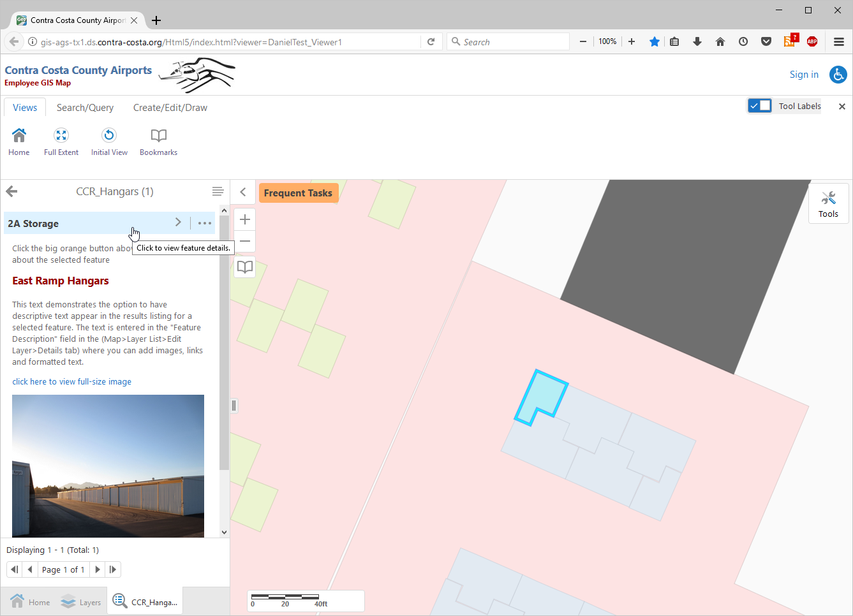Screen dimensions: 853x616
Task: Open the Tools panel button
Action: 828,204
